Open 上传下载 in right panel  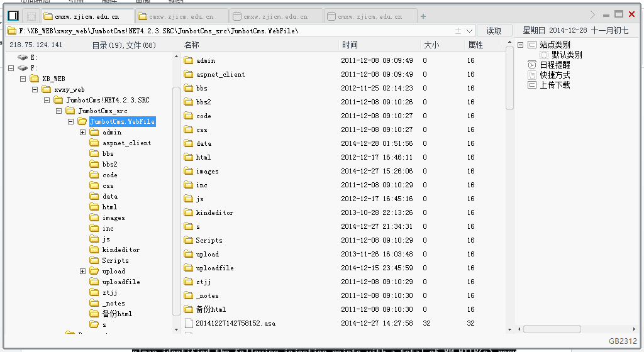point(555,85)
